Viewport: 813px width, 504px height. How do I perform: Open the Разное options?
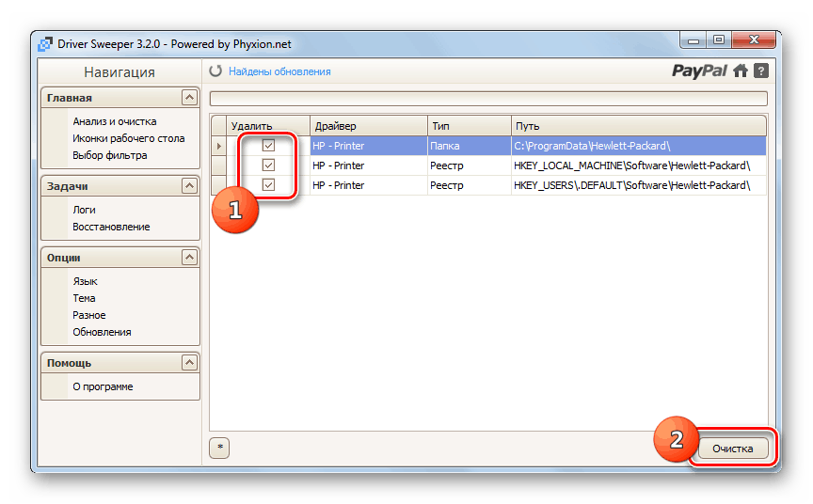(x=89, y=315)
